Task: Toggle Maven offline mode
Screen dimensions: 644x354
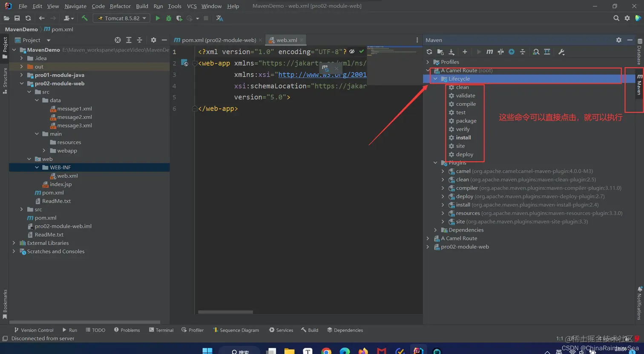Action: tap(500, 52)
